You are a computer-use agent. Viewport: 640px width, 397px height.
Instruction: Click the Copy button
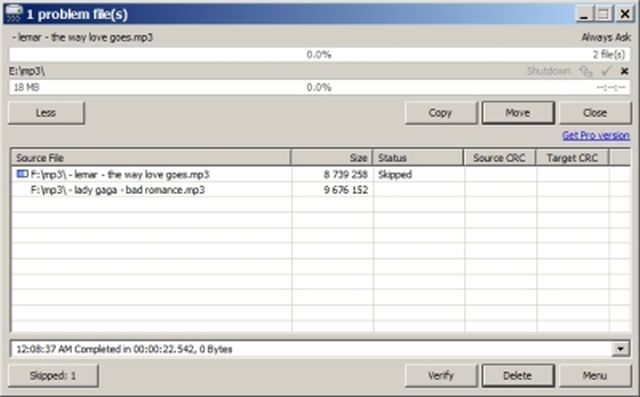(440, 113)
